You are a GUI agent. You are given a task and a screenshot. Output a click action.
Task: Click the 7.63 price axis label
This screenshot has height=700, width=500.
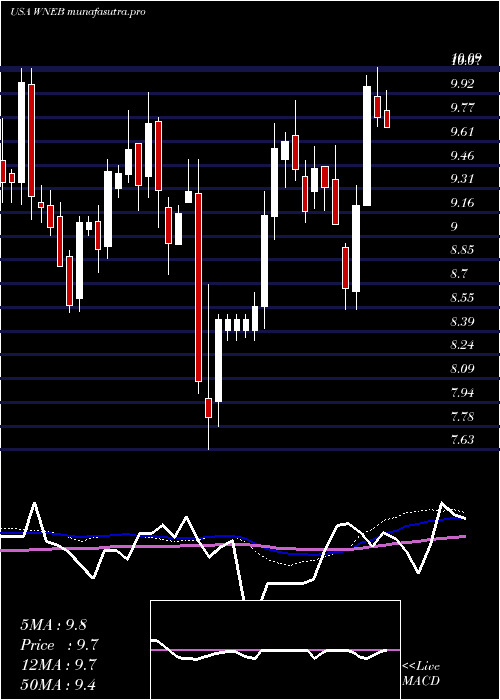click(x=463, y=440)
